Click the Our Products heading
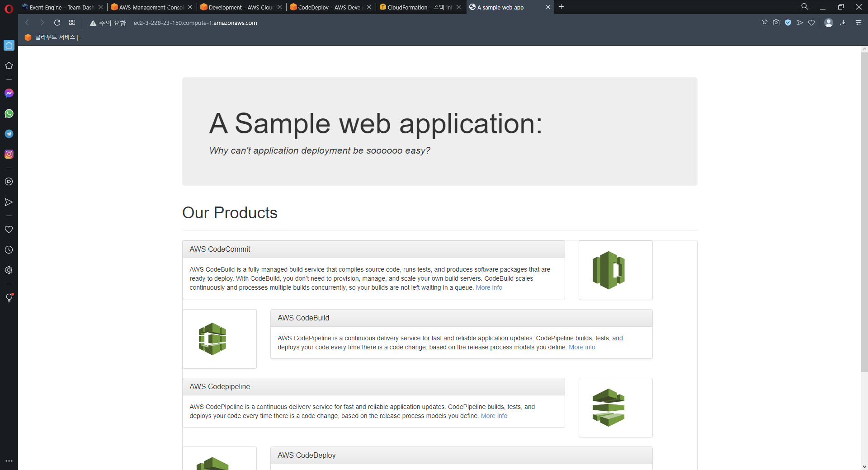Image resolution: width=868 pixels, height=470 pixels. 230,213
